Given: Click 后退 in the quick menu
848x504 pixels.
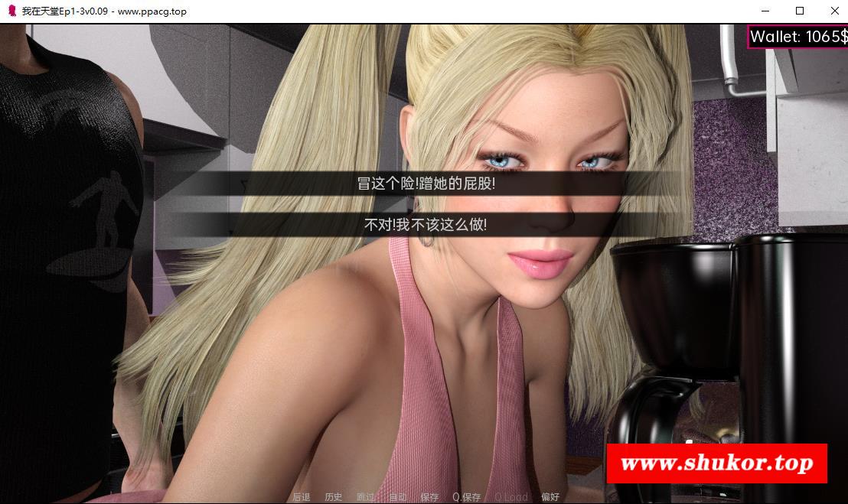Looking at the screenshot, I should point(302,497).
